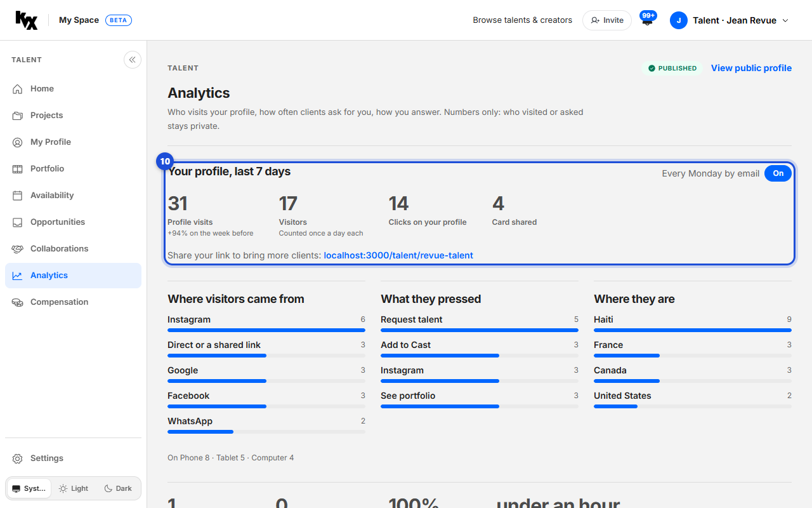Screen dimensions: 812x508
Task: Open the Availability page
Action: pyautogui.click(x=73, y=196)
